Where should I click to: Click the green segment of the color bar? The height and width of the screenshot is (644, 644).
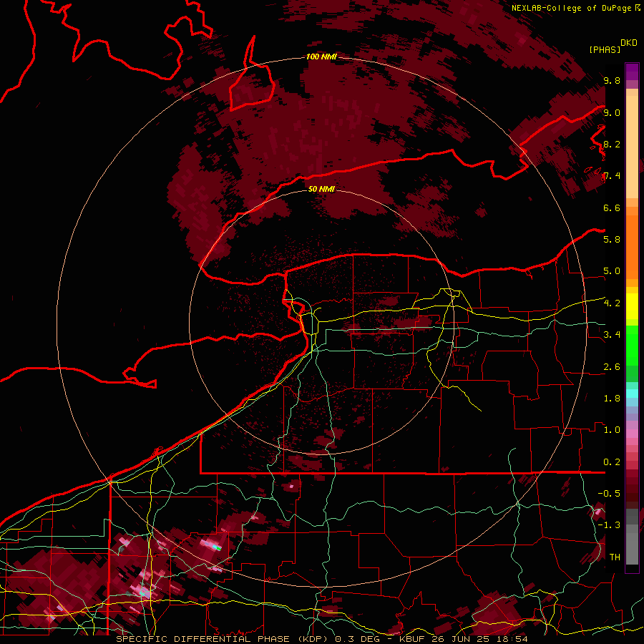coord(632,347)
